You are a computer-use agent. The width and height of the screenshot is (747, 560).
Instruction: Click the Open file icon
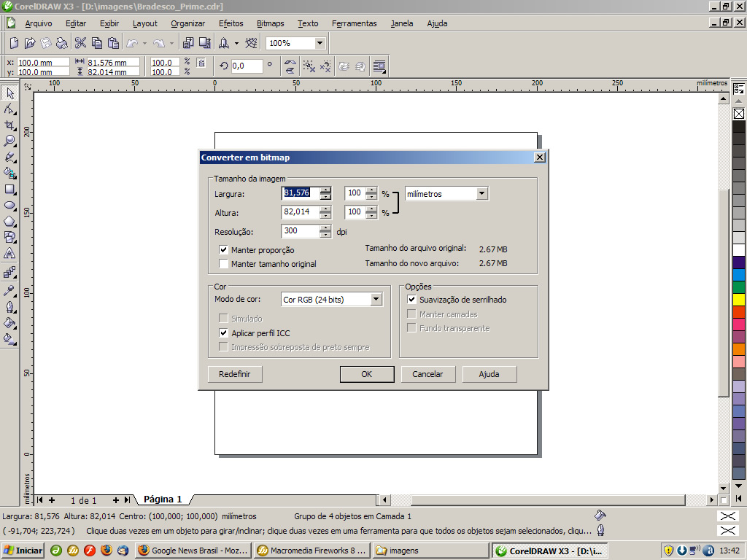point(30,43)
